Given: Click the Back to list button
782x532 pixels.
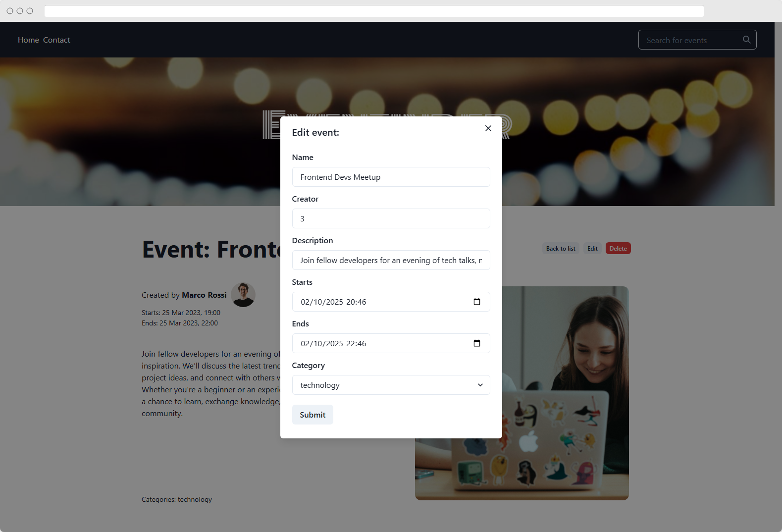Looking at the screenshot, I should pyautogui.click(x=561, y=249).
